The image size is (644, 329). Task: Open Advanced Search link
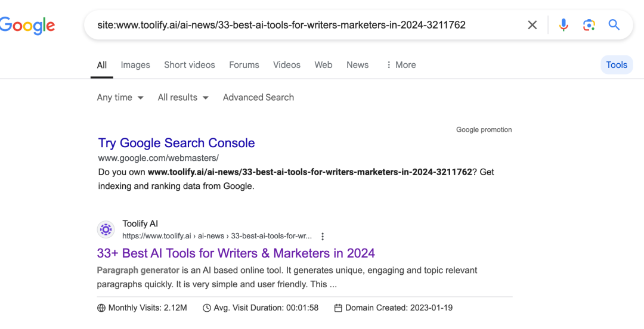258,97
